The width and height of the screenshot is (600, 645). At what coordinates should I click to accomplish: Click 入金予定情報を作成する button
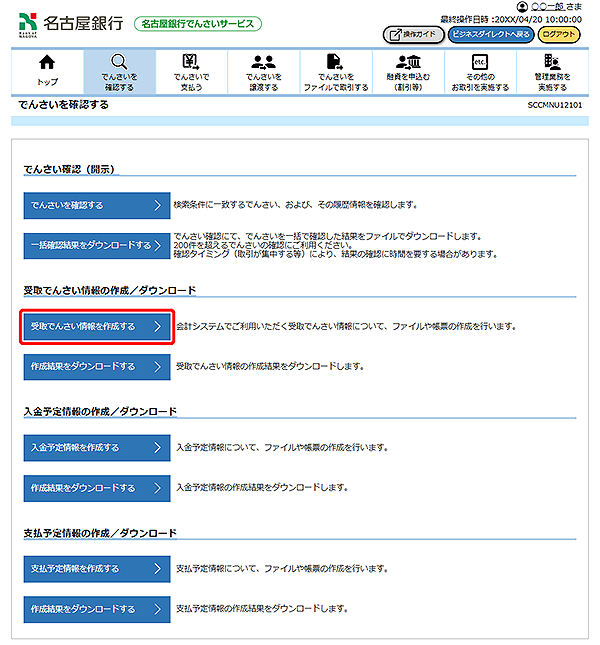tap(97, 447)
